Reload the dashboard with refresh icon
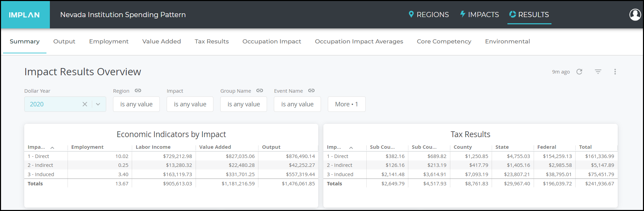 579,72
